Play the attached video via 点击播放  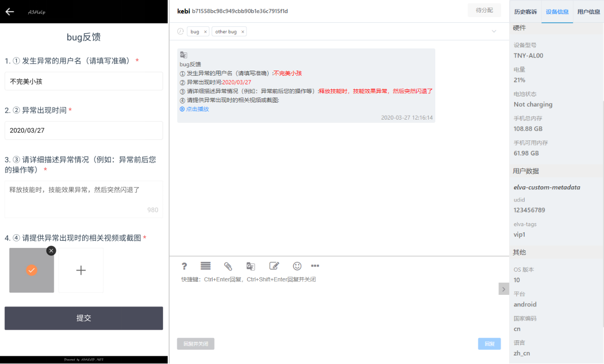point(194,110)
